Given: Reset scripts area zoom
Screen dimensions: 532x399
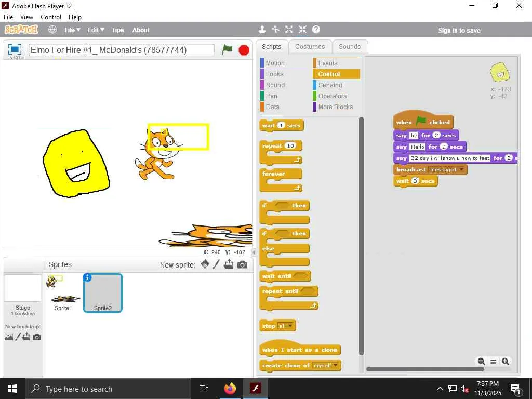Looking at the screenshot, I should point(494,362).
